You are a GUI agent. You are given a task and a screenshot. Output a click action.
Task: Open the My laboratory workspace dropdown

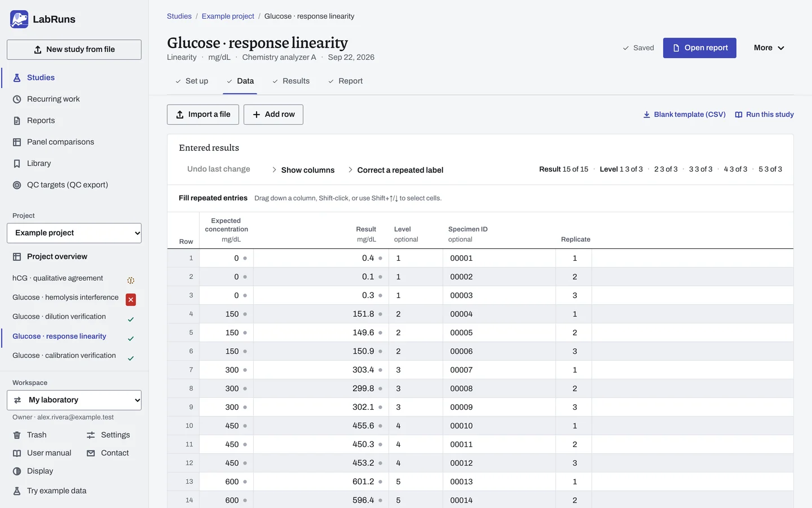click(x=74, y=400)
